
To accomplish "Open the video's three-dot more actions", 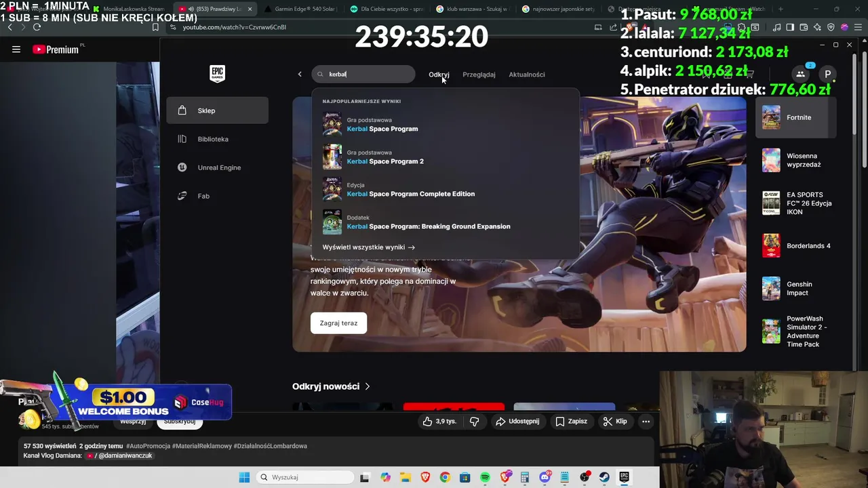I will (646, 422).
